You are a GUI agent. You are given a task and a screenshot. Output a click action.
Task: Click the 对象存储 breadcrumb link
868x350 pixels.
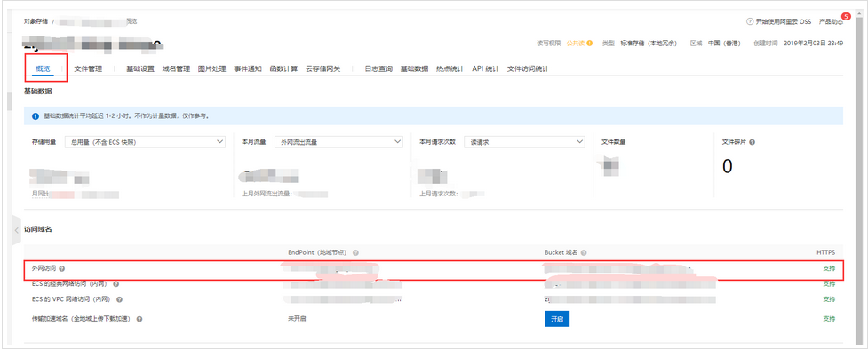pos(36,21)
